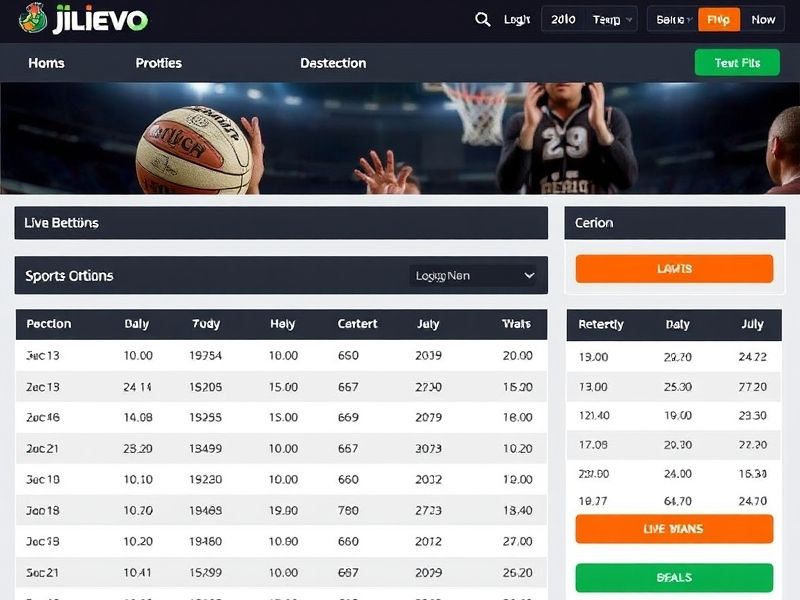The image size is (800, 600).
Task: Click the 2010 header field
Action: 563,19
